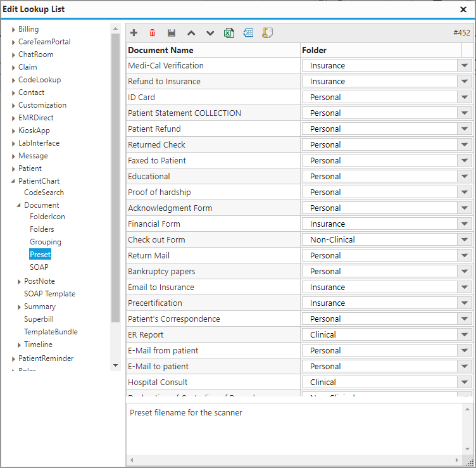Expand the Billing tree node

[x=13, y=30]
